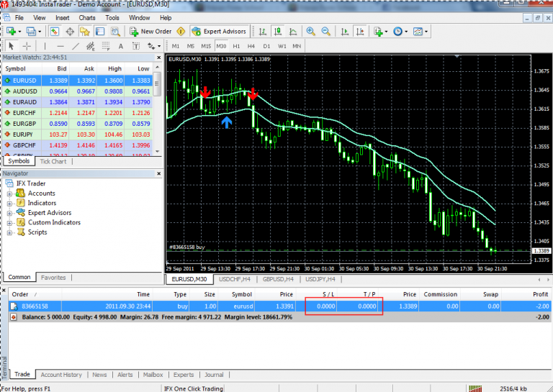This screenshot has width=553, height=392.
Task: Select the Text label tool
Action: 137,46
